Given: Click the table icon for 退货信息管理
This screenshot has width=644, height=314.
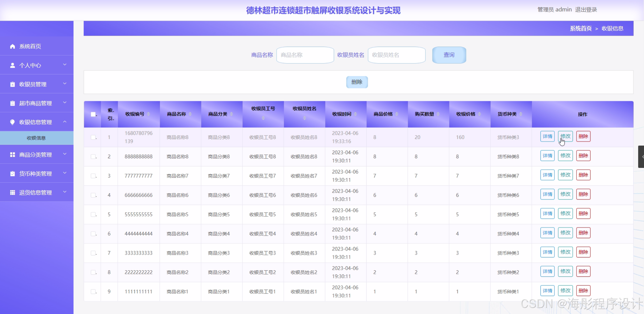Looking at the screenshot, I should point(12,193).
